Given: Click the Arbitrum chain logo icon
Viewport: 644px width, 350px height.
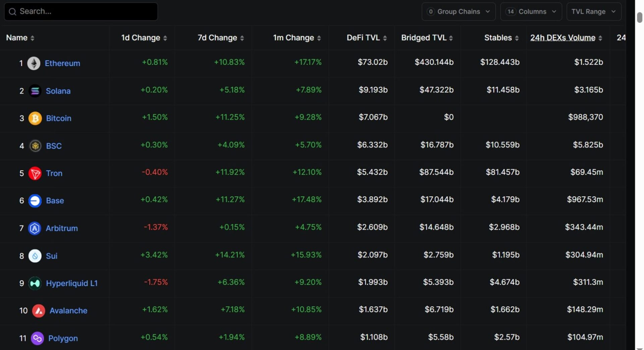Looking at the screenshot, I should pyautogui.click(x=35, y=228).
